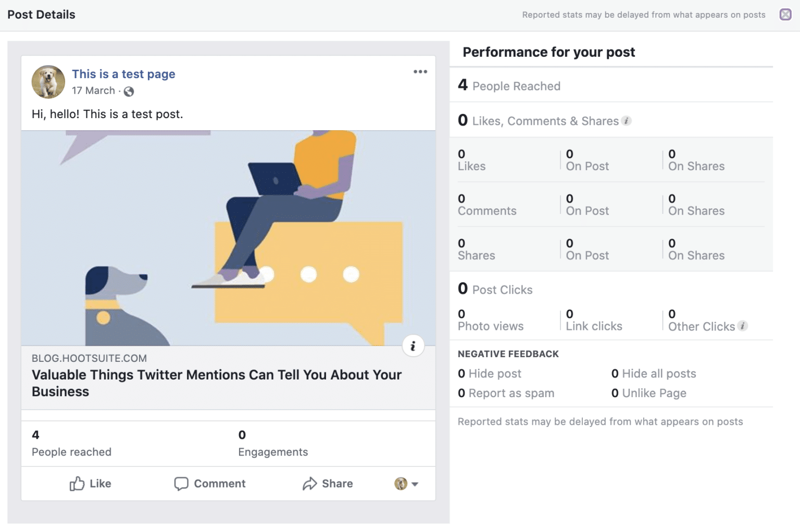Image resolution: width=800 pixels, height=532 pixels.
Task: Click the info icon next to Other Clicks
Action: [x=744, y=326]
